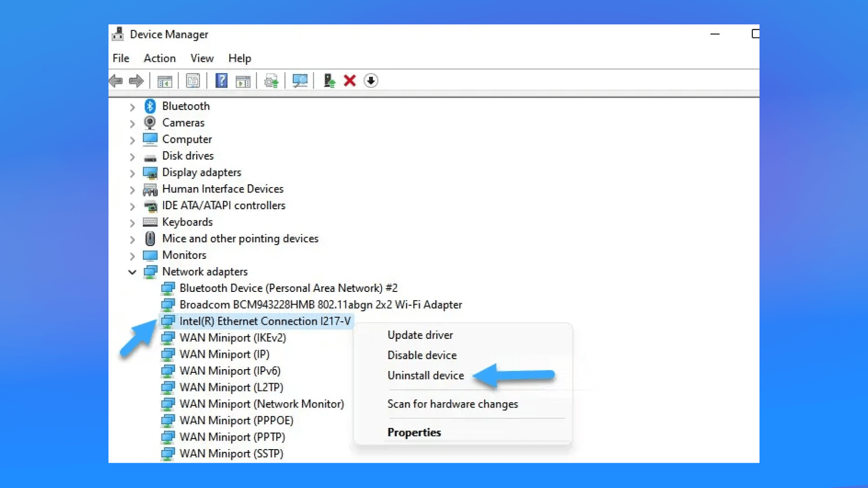Choose Properties from context menu
This screenshot has width=868, height=488.
pos(414,432)
